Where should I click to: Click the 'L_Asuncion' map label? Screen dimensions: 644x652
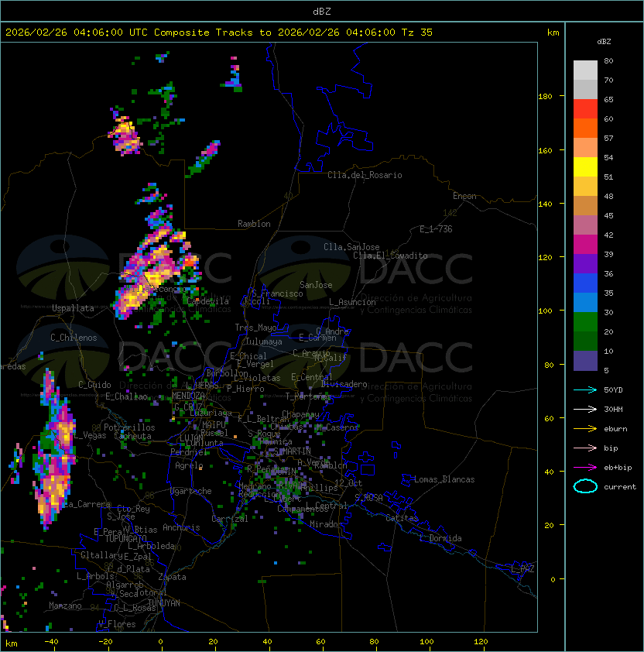[x=352, y=302]
